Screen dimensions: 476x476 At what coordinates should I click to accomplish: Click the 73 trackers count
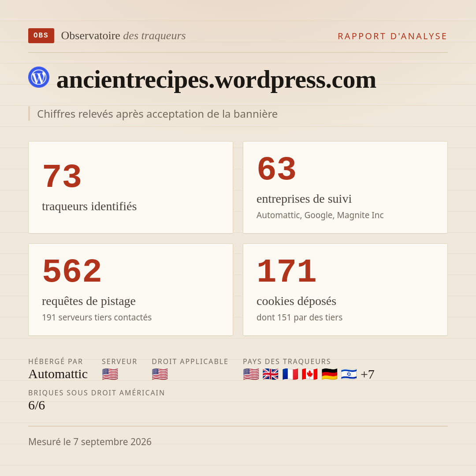coord(62,176)
